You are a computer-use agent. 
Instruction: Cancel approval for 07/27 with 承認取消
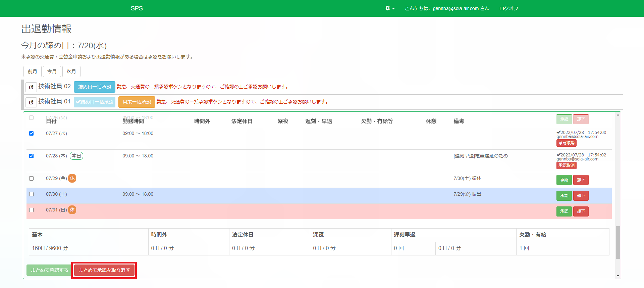point(567,143)
